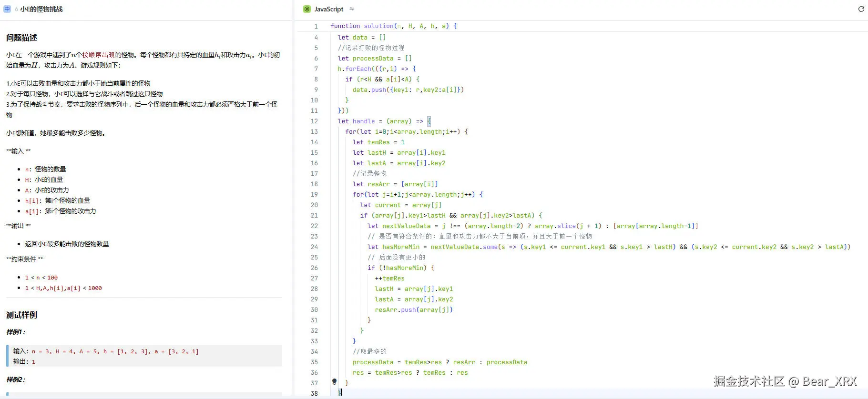The width and height of the screenshot is (868, 399).
Task: Click the 'let processData = []' line
Action: click(x=375, y=59)
